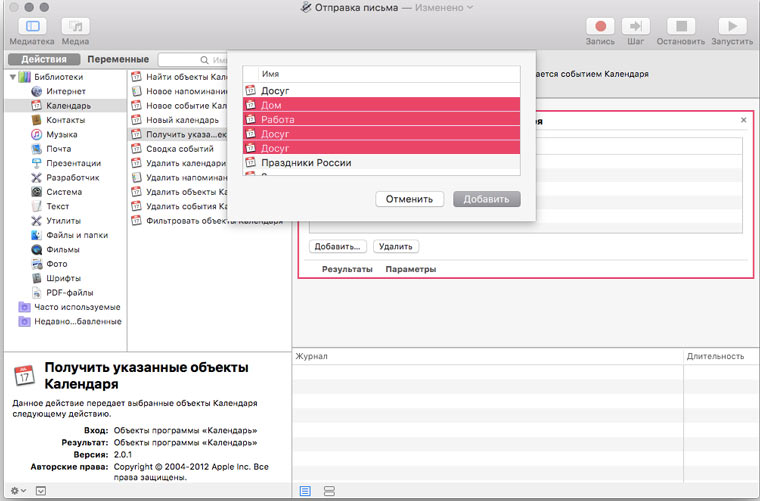Image resolution: width=760 pixels, height=501 pixels.
Task: Toggle the description panel visibility button
Action: click(x=41, y=491)
